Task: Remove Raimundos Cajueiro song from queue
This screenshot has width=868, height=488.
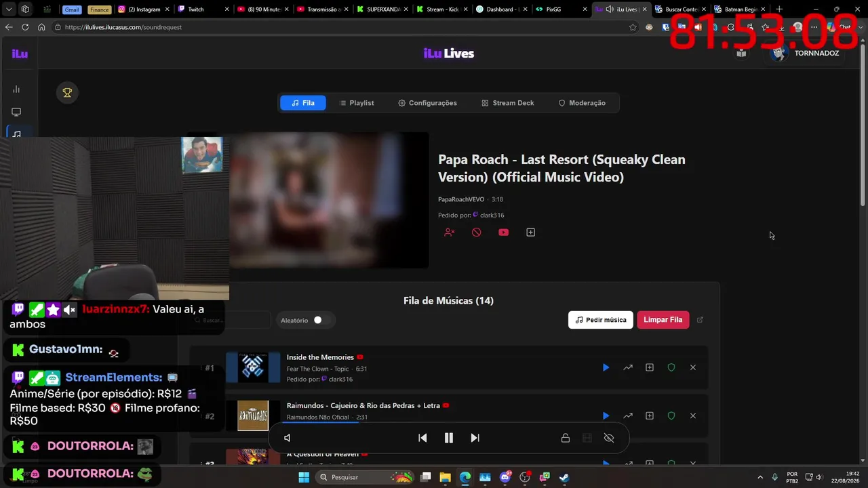Action: [x=693, y=415]
